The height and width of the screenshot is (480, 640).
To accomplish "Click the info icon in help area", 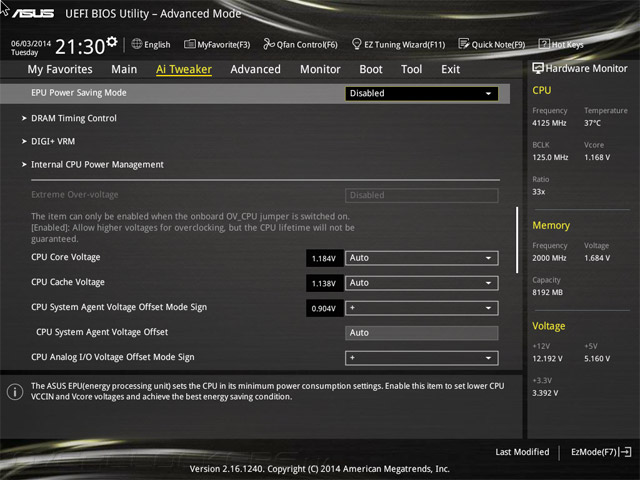I will click(15, 392).
